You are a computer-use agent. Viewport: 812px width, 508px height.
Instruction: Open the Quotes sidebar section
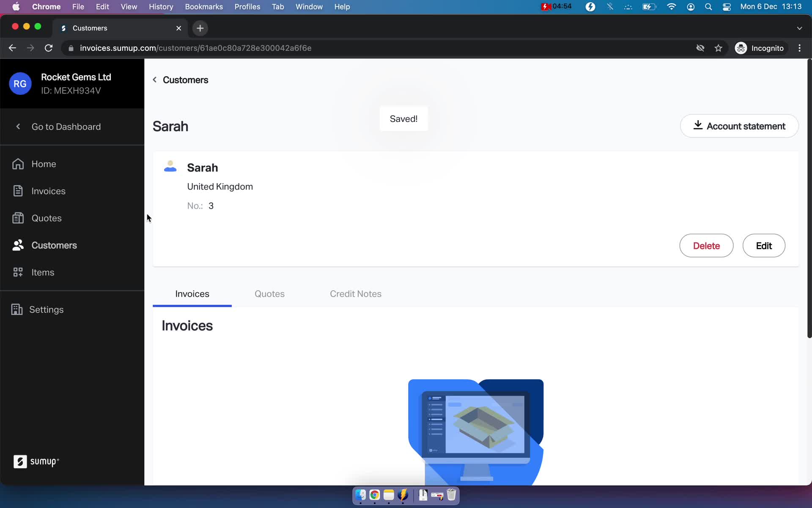point(46,218)
